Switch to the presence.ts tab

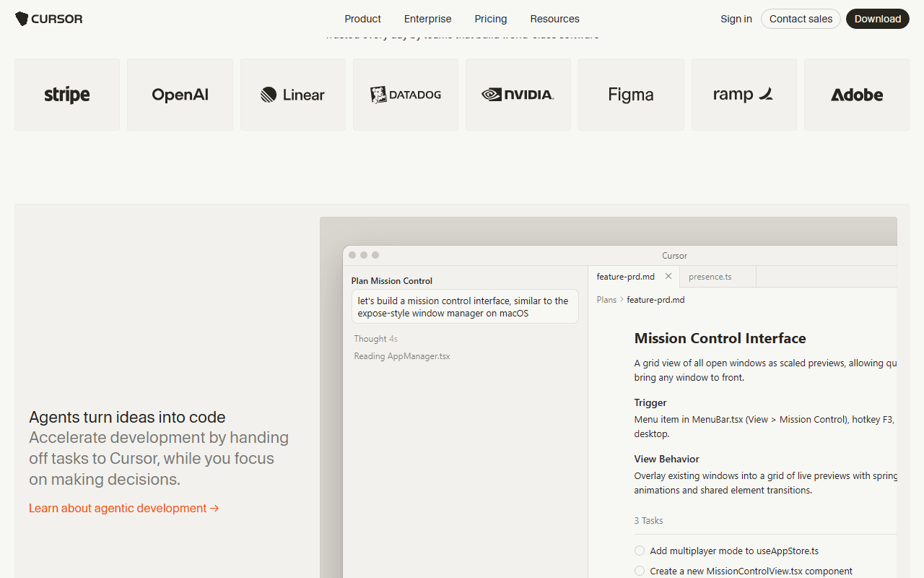[x=710, y=277]
